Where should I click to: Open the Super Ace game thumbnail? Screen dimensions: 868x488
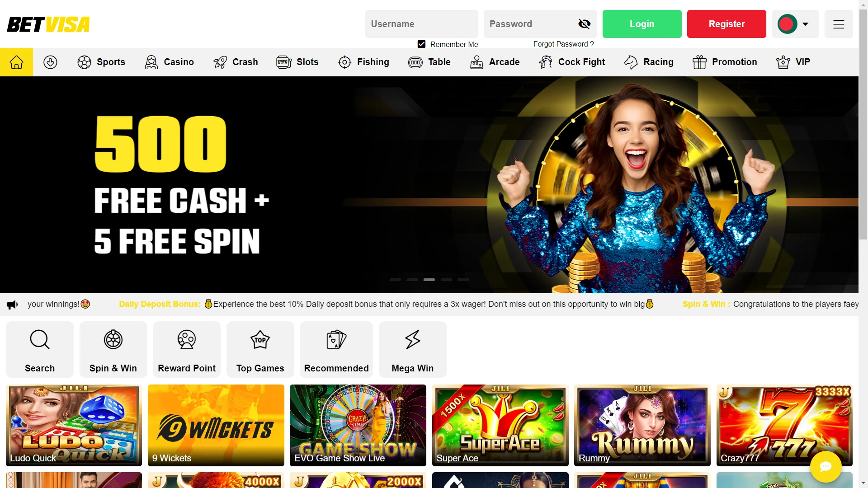tap(500, 425)
